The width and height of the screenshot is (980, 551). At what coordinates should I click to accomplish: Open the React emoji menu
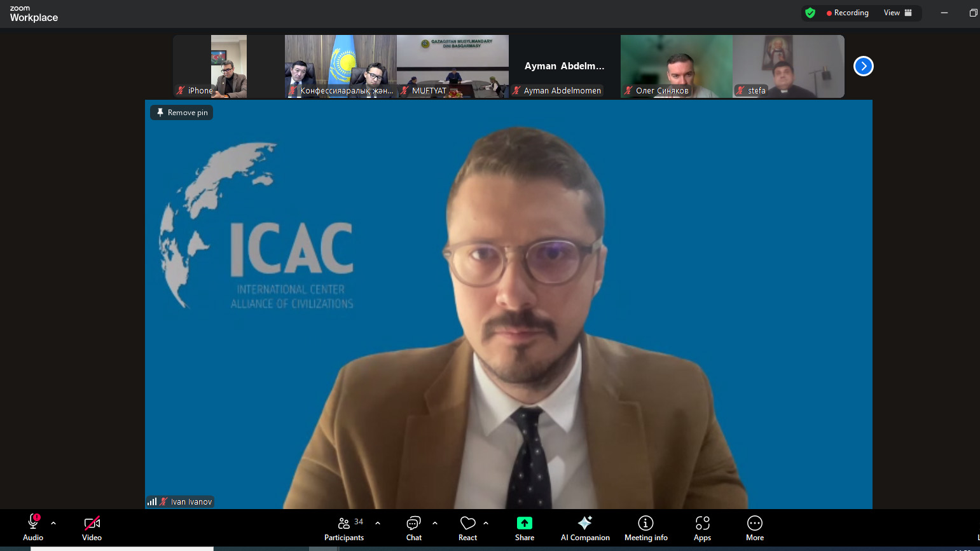coord(467,528)
